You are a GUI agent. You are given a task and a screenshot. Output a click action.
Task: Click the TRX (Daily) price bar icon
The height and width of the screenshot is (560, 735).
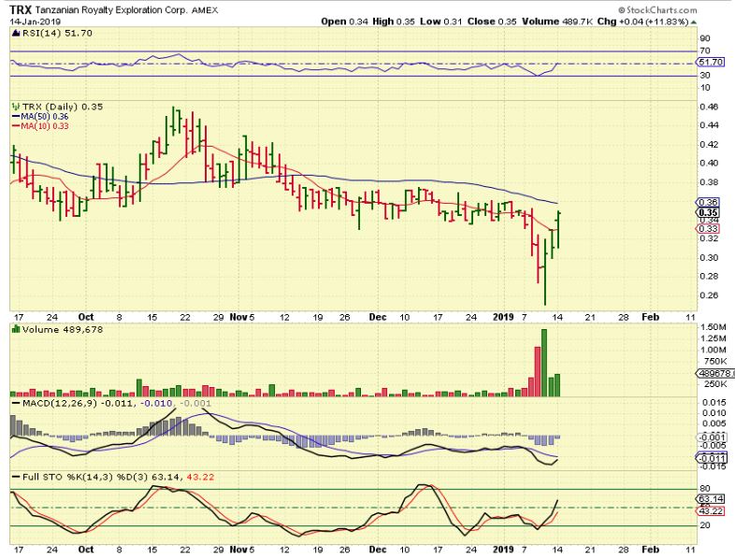pyautogui.click(x=14, y=108)
